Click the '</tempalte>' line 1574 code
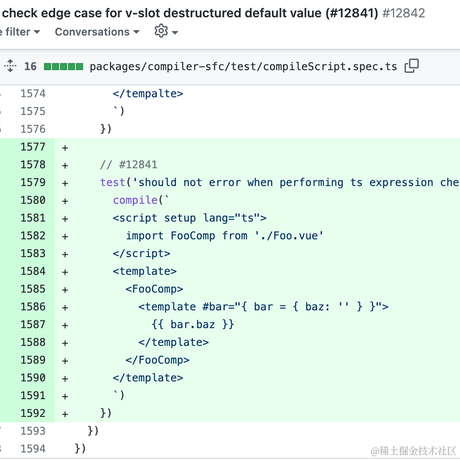460x460 pixels. click(x=148, y=94)
